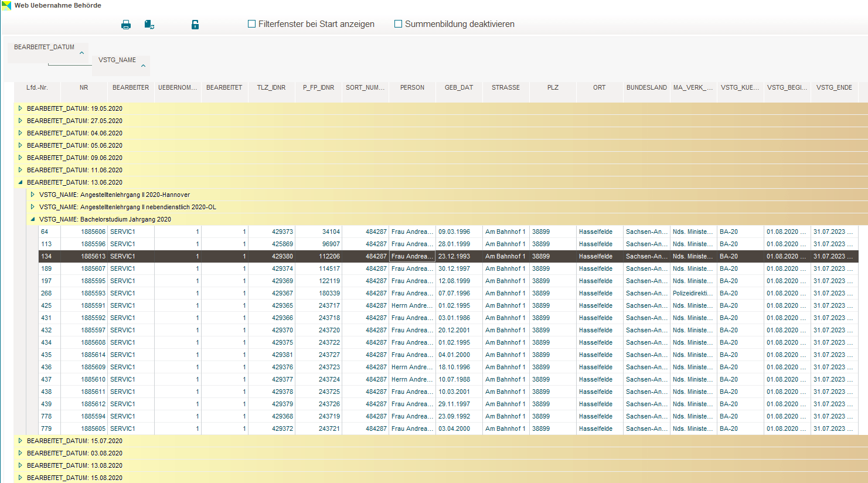Click the printer icon in the toolbar
The image size is (868, 483).
(x=125, y=25)
